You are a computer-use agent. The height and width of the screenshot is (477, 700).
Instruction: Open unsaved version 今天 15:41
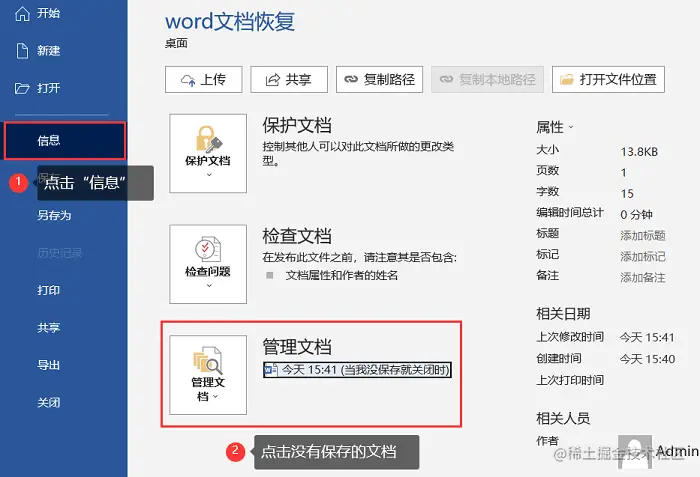pos(357,370)
